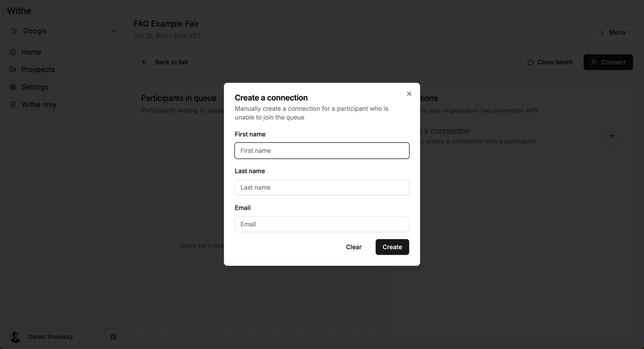644x349 pixels.
Task: Click the Create button
Action: [x=392, y=247]
